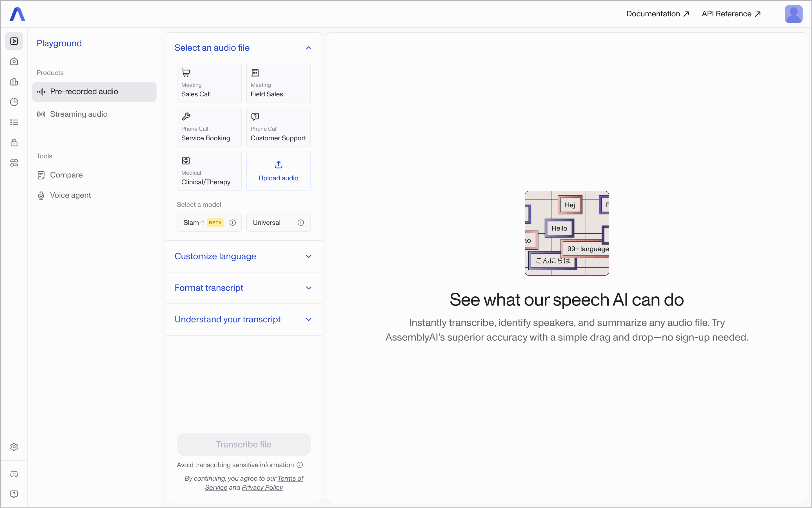Click the user profile avatar
This screenshot has height=508, width=812.
tap(793, 14)
